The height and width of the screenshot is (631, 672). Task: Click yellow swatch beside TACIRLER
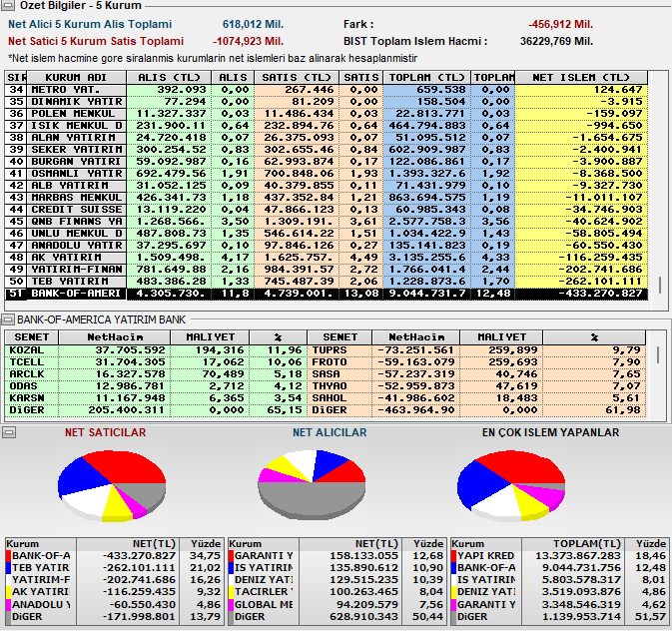(x=231, y=592)
